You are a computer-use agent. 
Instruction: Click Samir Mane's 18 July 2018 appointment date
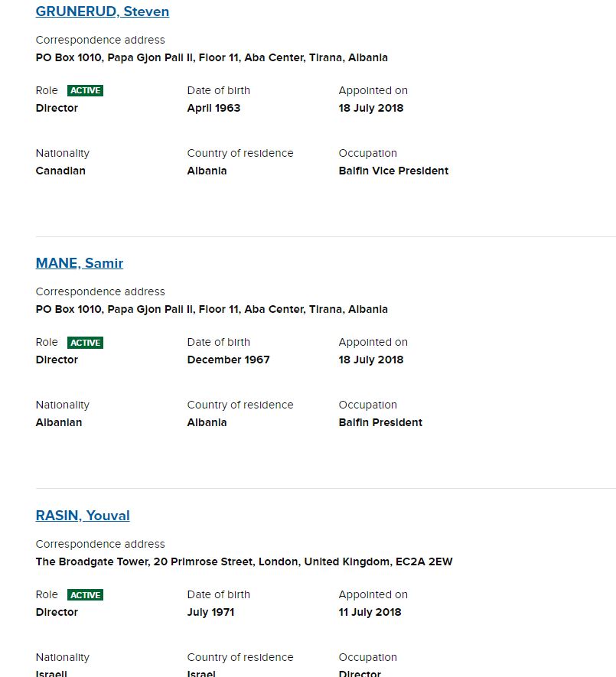pos(370,360)
